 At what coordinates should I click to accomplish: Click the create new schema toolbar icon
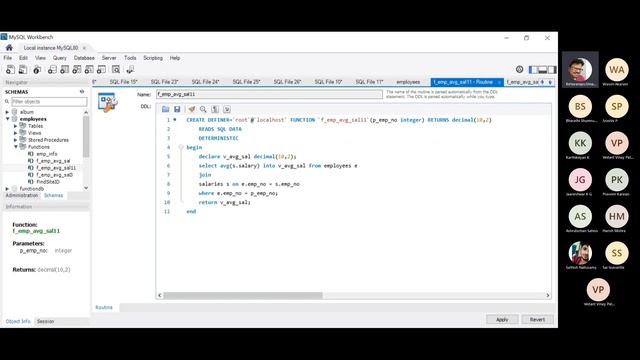click(52, 70)
